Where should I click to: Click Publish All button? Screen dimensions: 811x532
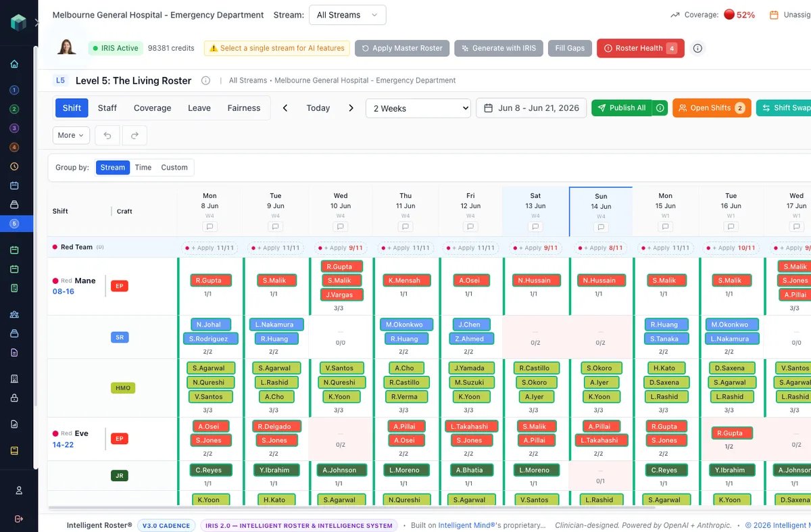(x=622, y=107)
